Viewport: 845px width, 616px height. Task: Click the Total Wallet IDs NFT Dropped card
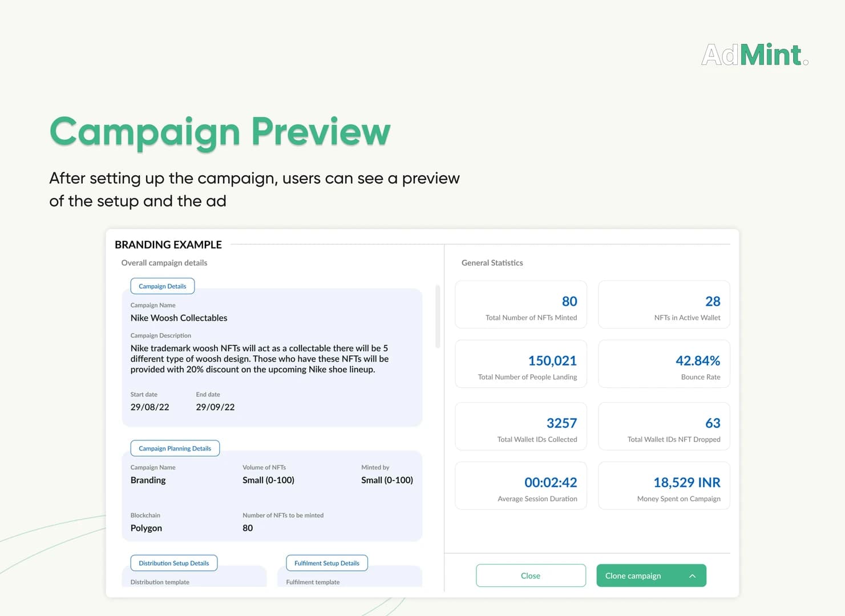[x=664, y=426]
